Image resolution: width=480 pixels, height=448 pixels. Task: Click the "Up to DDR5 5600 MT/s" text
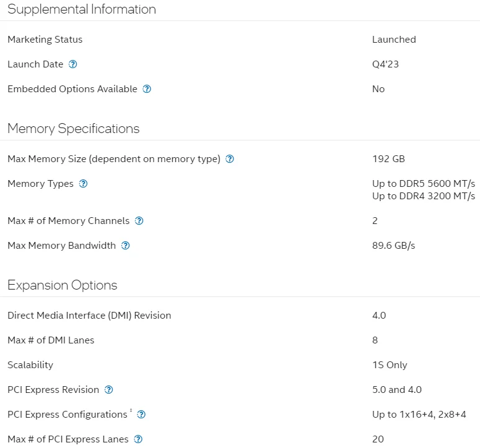point(424,184)
